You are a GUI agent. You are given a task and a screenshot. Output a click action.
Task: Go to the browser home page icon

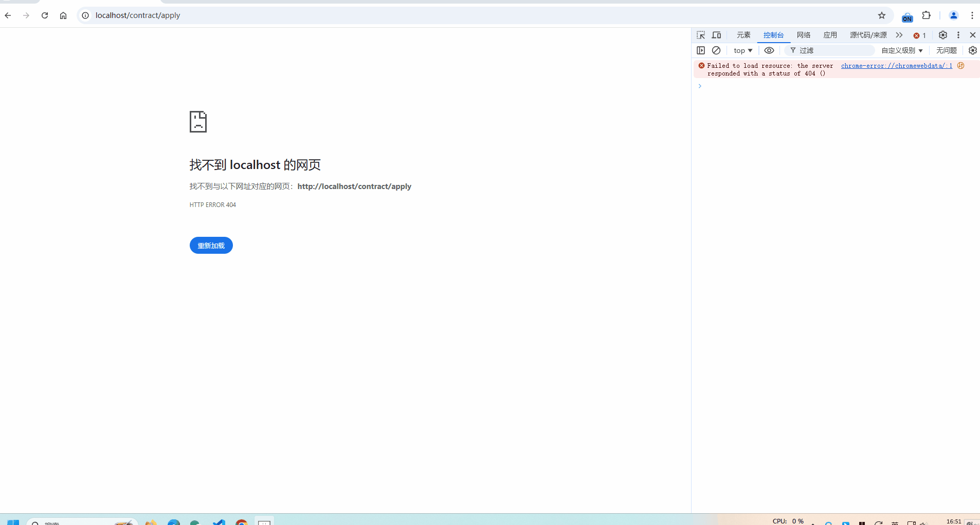(x=63, y=15)
